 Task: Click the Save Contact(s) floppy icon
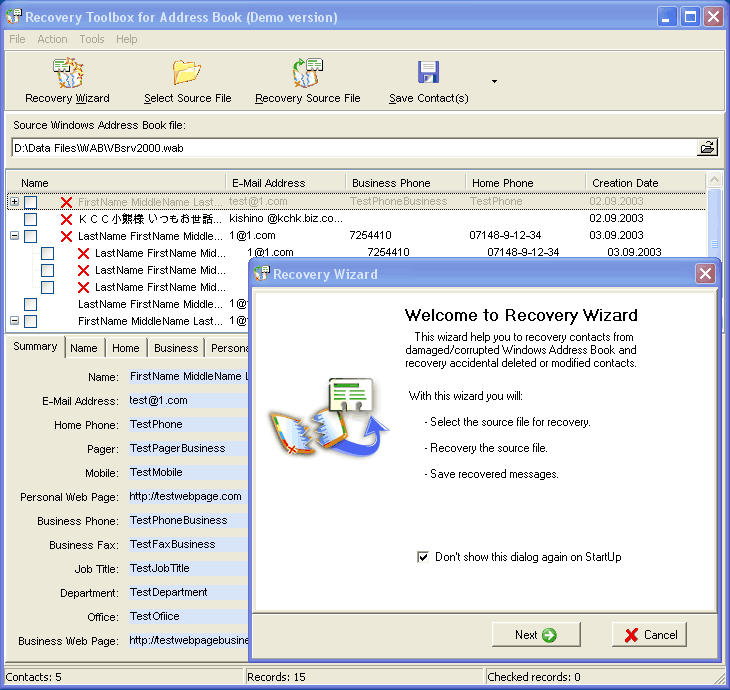coord(428,74)
